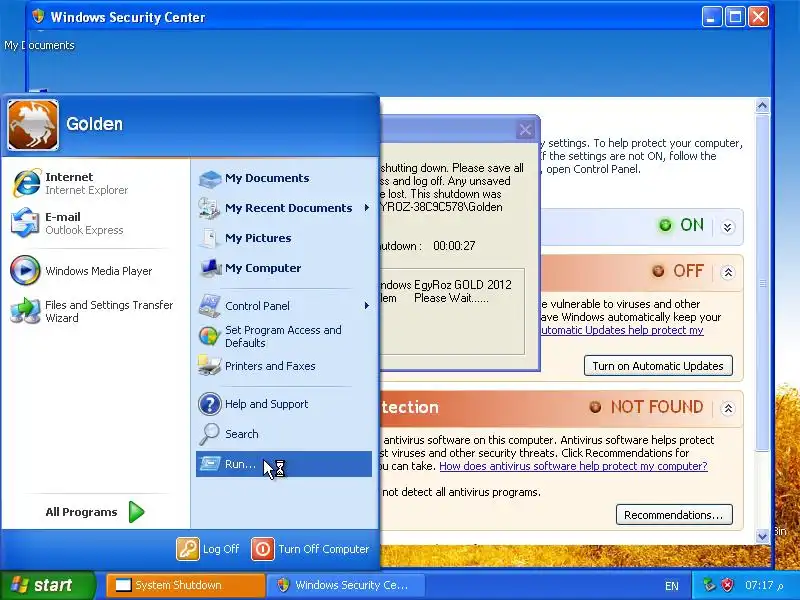Open My Documents in the Start menu
Image resolution: width=800 pixels, height=600 pixels.
[284, 178]
